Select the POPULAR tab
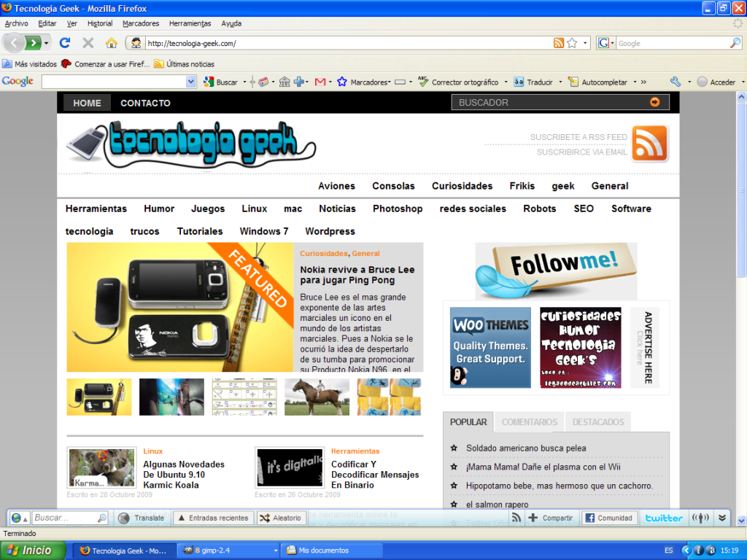 [468, 422]
